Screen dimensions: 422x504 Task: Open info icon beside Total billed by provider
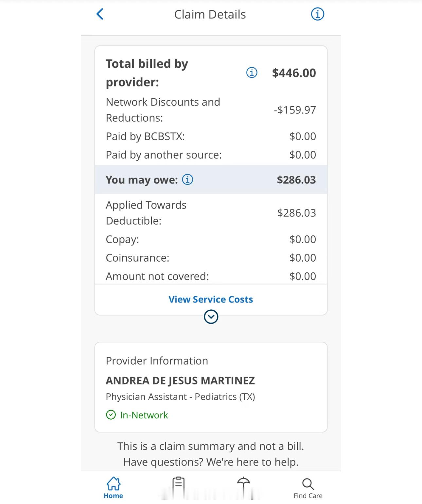(252, 73)
